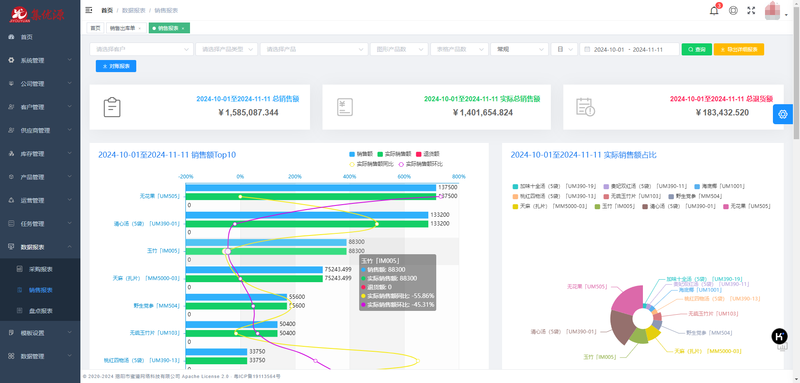Click the 模板设置 sidebar icon
The height and width of the screenshot is (383, 800).
point(11,333)
